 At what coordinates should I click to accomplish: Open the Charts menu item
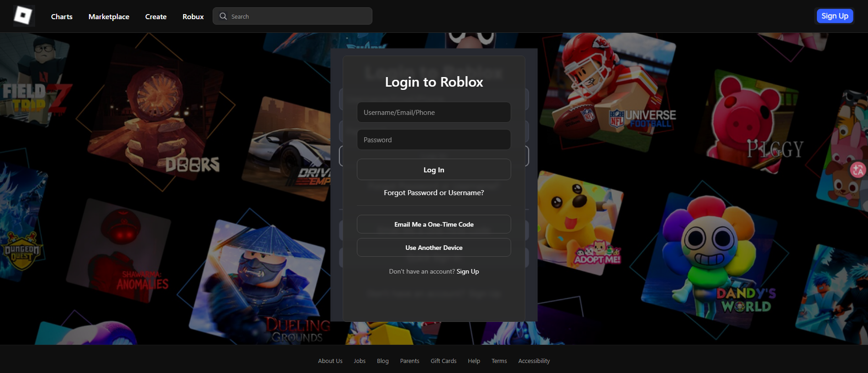62,16
